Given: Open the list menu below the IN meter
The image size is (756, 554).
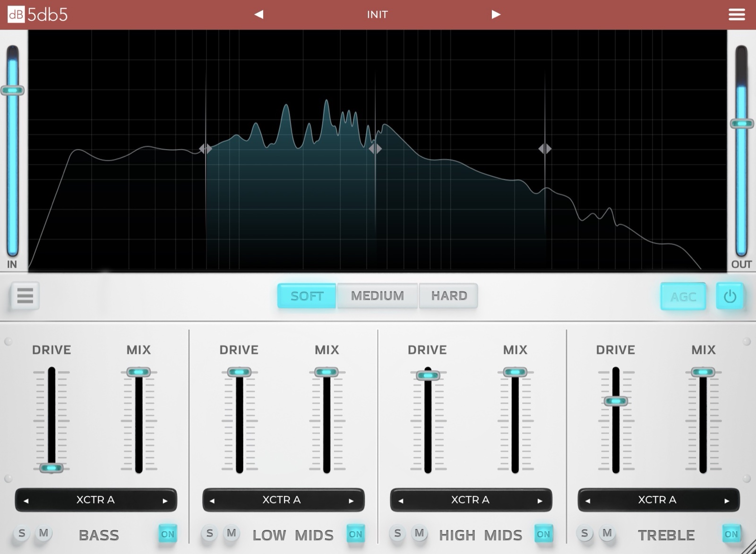Looking at the screenshot, I should pos(25,296).
